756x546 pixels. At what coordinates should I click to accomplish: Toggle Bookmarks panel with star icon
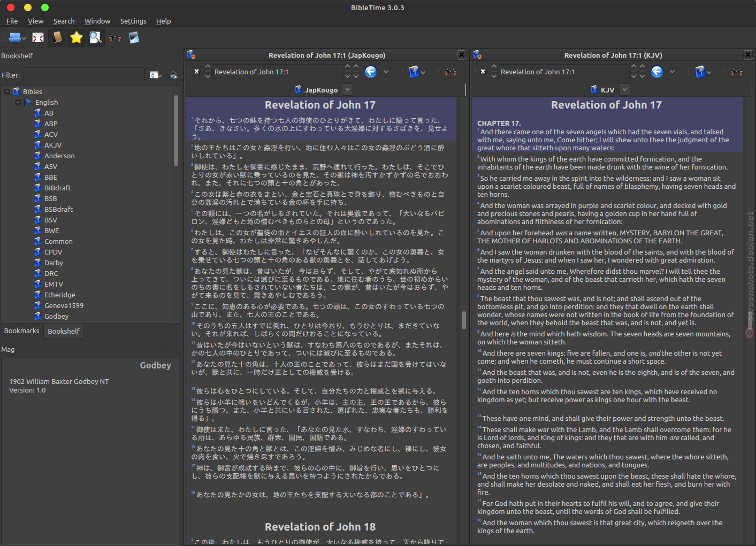77,37
